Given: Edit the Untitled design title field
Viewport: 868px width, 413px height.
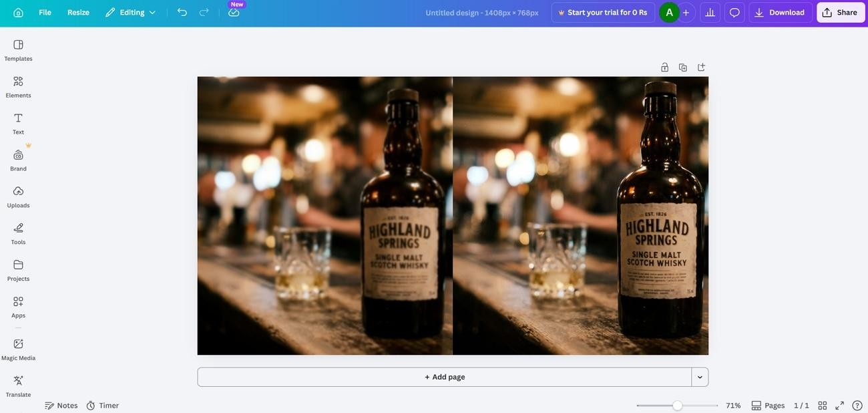Looking at the screenshot, I should point(482,12).
